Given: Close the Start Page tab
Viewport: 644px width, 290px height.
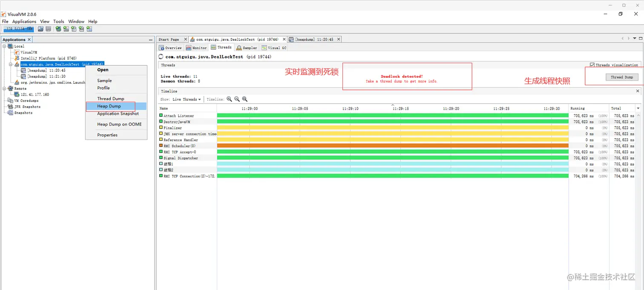Looking at the screenshot, I should click(186, 39).
